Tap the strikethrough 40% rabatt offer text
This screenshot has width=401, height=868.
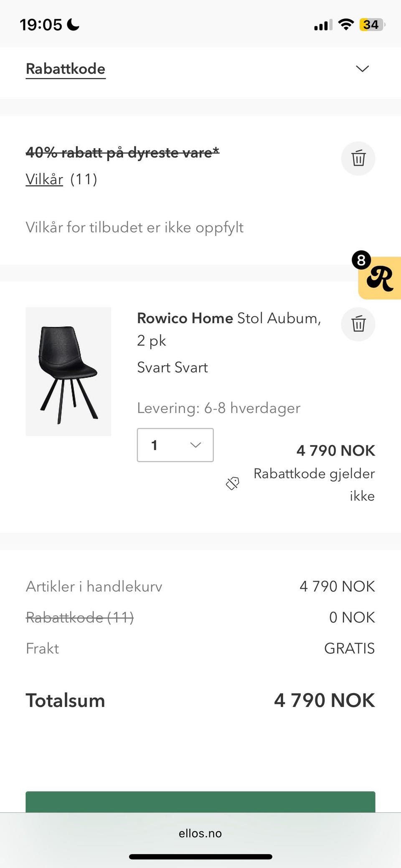(122, 152)
